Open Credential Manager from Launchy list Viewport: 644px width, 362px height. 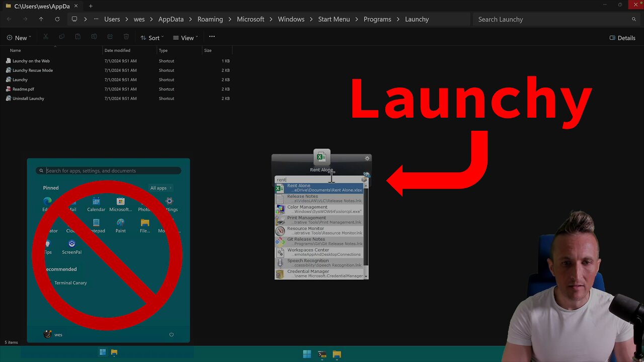(319, 274)
